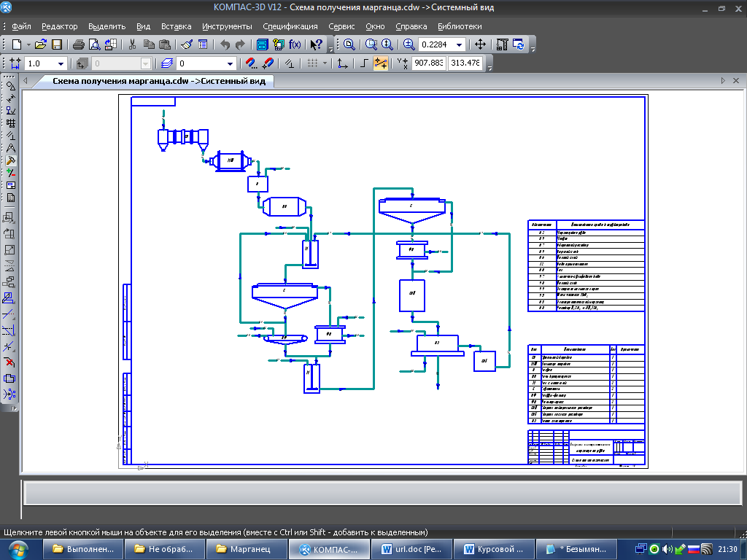Click the X coordinate field showing 907.883
This screenshot has height=560, width=747.
pyautogui.click(x=428, y=63)
